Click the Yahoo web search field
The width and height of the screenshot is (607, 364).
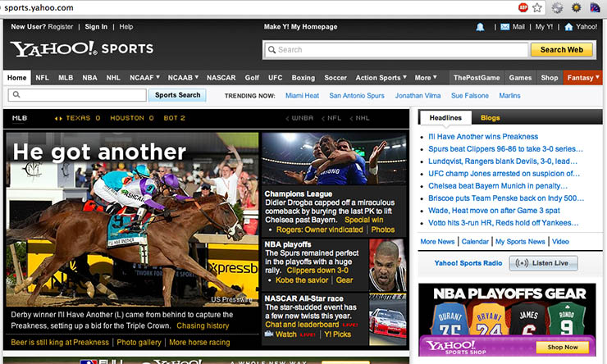click(395, 49)
